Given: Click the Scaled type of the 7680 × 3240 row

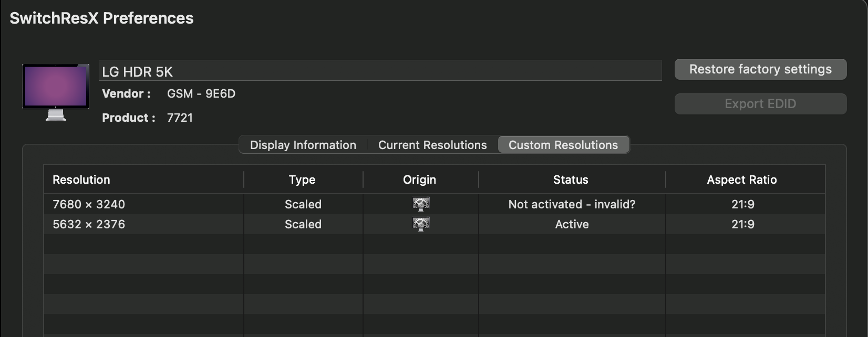Looking at the screenshot, I should coord(303,204).
